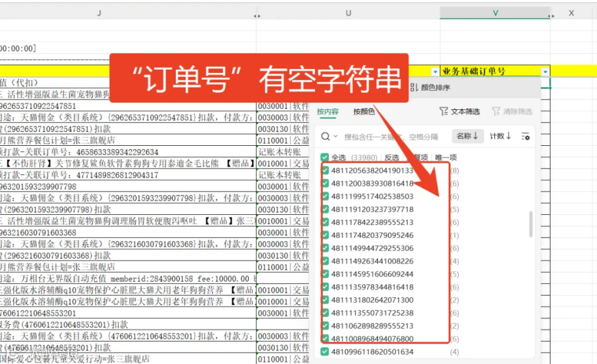Image resolution: width=597 pixels, height=364 pixels.
Task: Uncheck item 4811062898289555213
Action: (325, 326)
